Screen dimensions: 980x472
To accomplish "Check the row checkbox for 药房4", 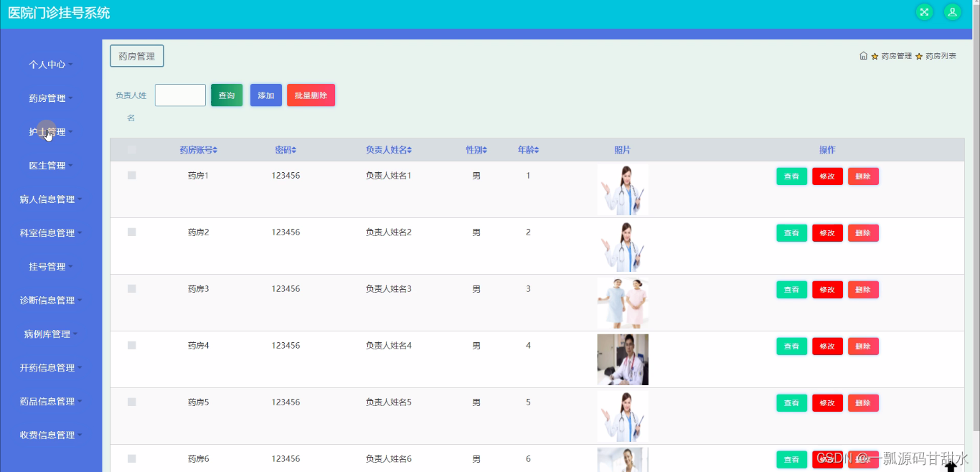I will (x=132, y=345).
